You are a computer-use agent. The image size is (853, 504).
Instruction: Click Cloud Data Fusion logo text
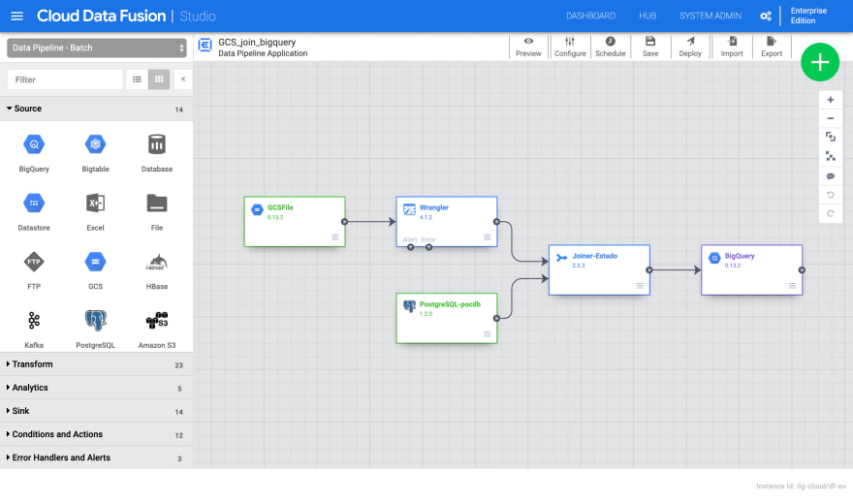point(101,16)
